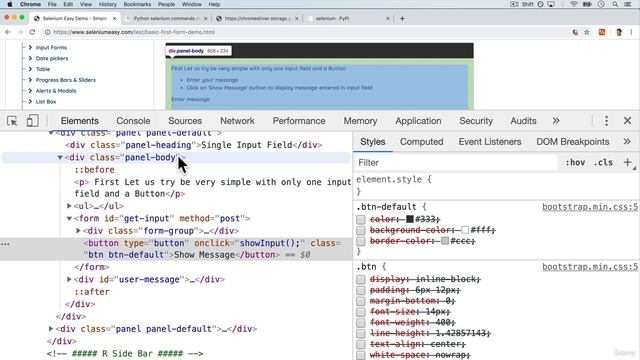Open bootstrap.min.css link for .btn rule
Viewport: 640px width, 360px height.
point(590,267)
